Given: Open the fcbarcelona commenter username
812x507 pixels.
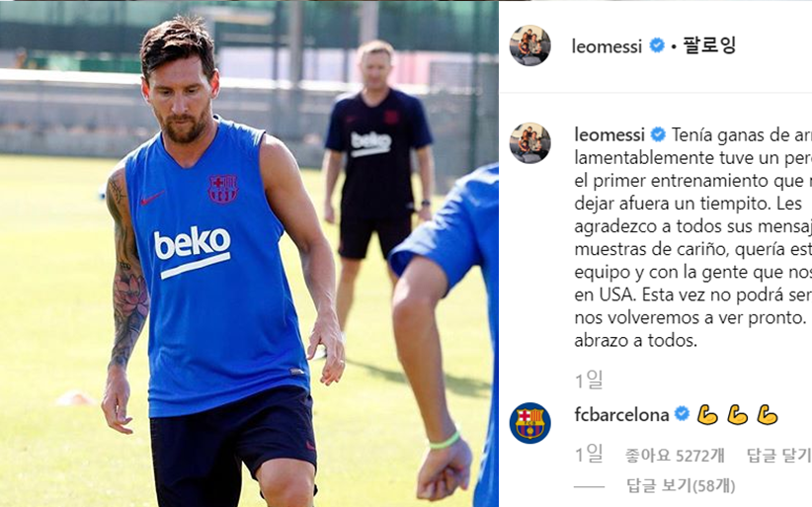Looking at the screenshot, I should [621, 415].
